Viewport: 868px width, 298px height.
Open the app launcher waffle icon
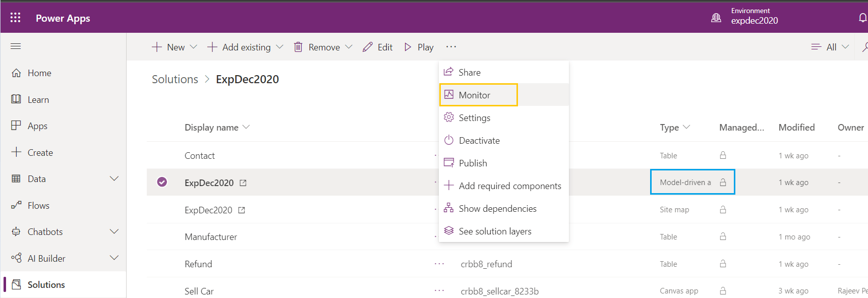click(x=16, y=18)
